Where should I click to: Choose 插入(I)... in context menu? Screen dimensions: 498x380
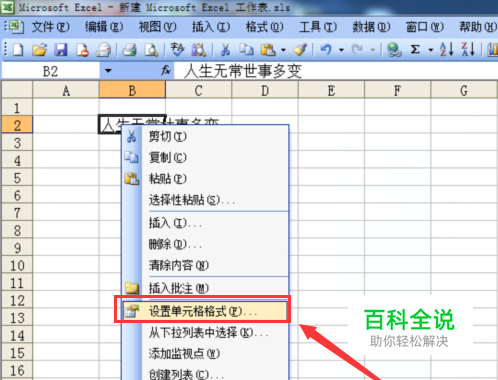tap(205, 223)
